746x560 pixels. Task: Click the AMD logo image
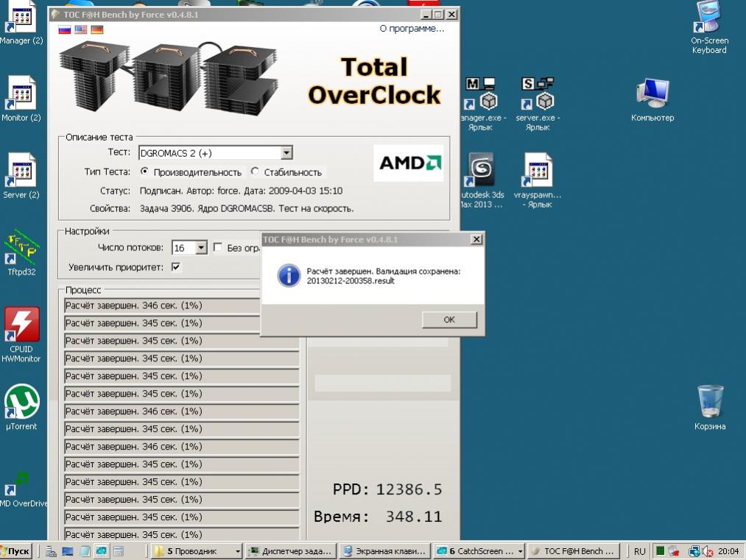pyautogui.click(x=408, y=163)
